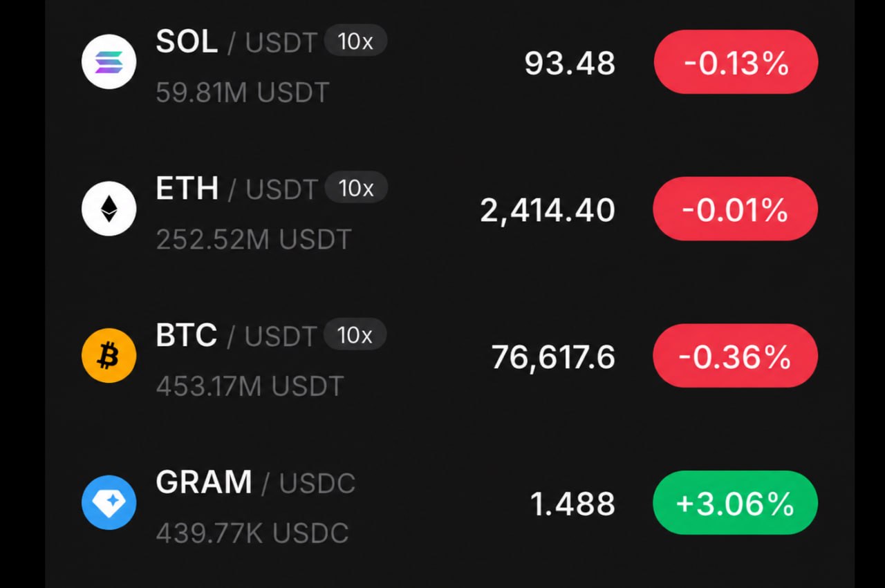
Task: Select the ETH 10x leverage badge
Action: pos(355,188)
